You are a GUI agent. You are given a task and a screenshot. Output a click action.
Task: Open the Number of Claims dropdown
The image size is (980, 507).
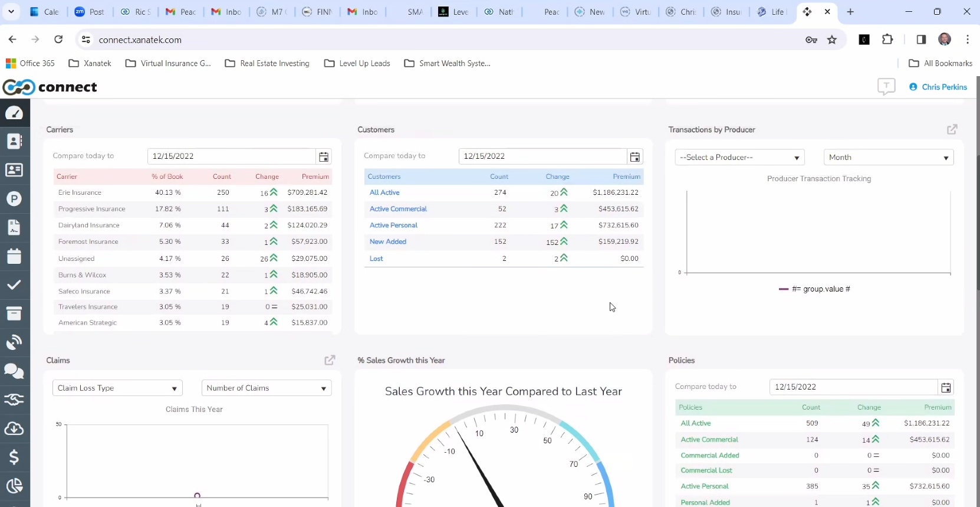267,388
